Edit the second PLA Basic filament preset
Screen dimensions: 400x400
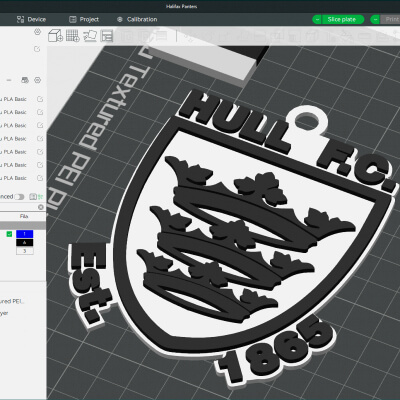[x=40, y=112]
